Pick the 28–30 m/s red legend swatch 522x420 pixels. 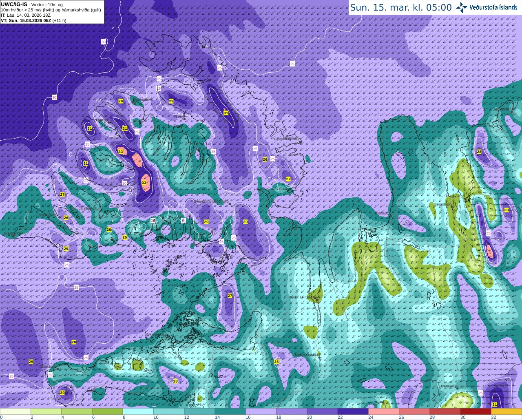coord(445,411)
